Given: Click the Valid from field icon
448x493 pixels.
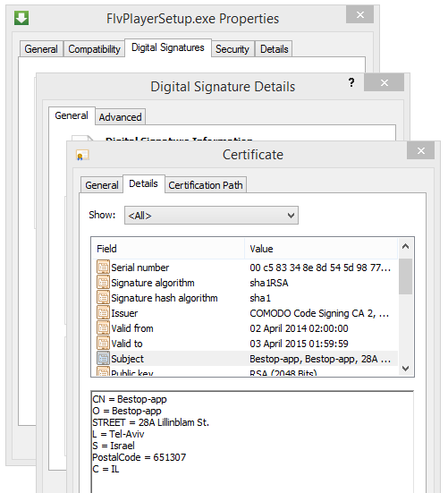Looking at the screenshot, I should (103, 328).
